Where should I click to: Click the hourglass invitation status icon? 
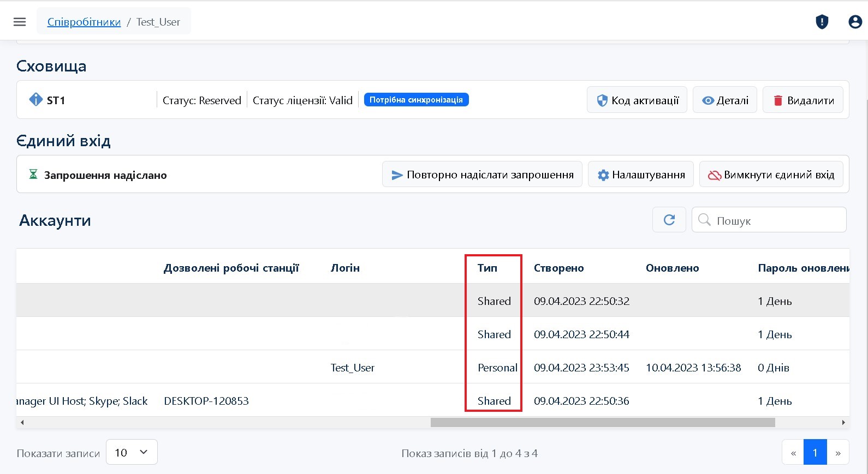pyautogui.click(x=33, y=175)
